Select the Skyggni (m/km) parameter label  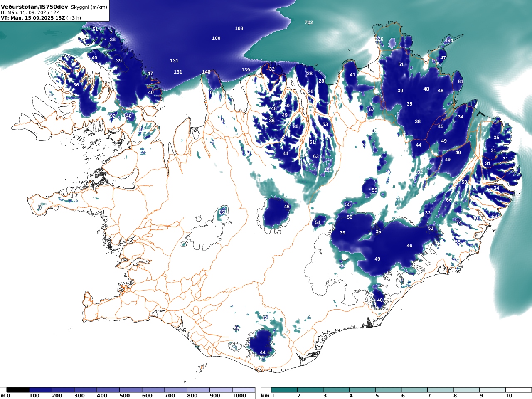pyautogui.click(x=89, y=7)
